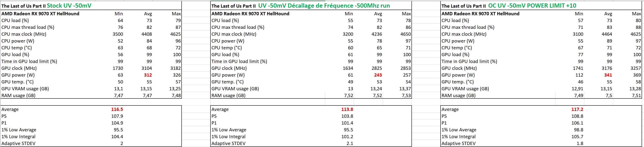Select the red Average FPS value 117.2

point(577,109)
